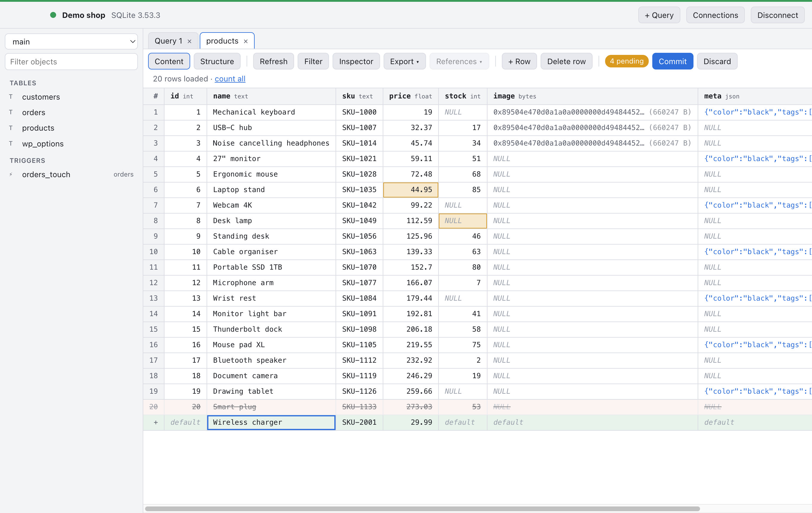Refresh the table content

(x=273, y=61)
